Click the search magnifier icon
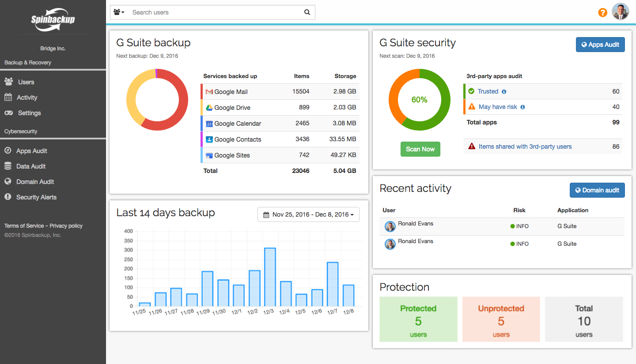This screenshot has width=636, height=364. pyautogui.click(x=307, y=12)
